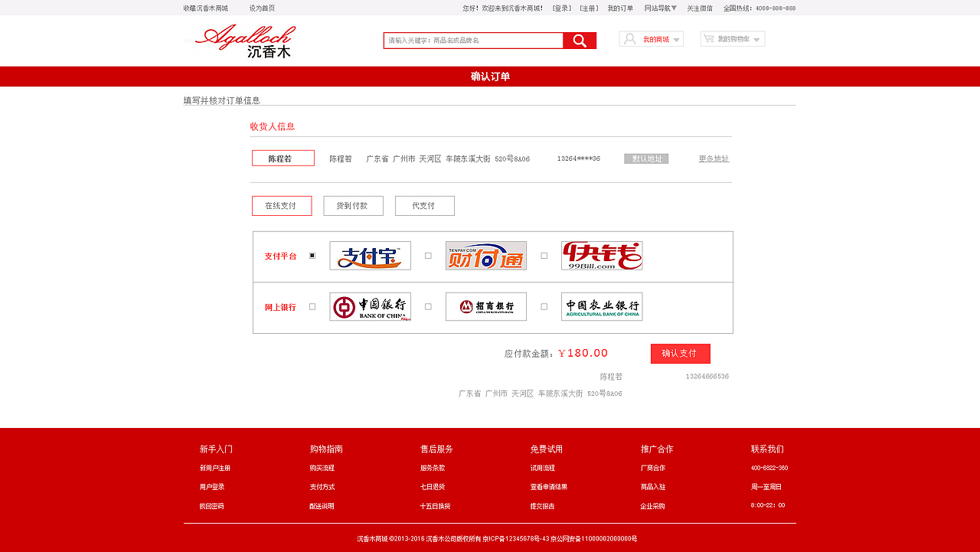980x552 pixels.
Task: Focus the product keyword search field
Action: 473,41
